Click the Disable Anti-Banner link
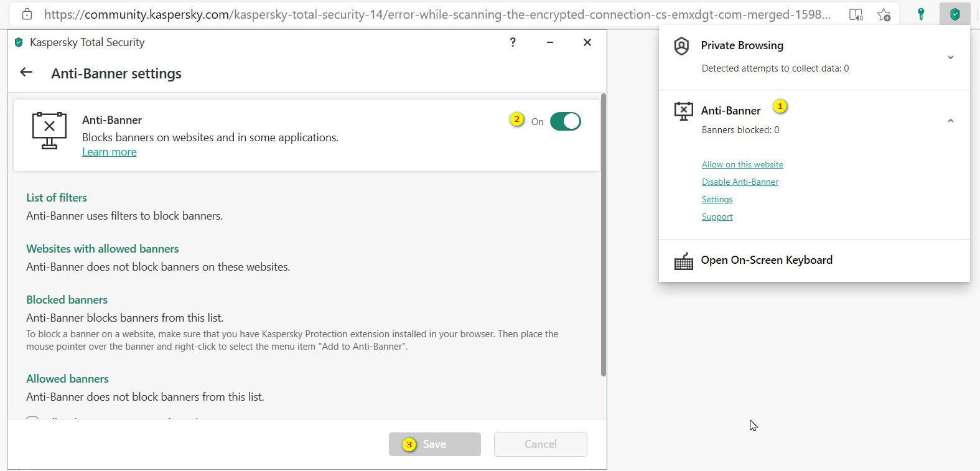The image size is (980, 471). point(740,182)
